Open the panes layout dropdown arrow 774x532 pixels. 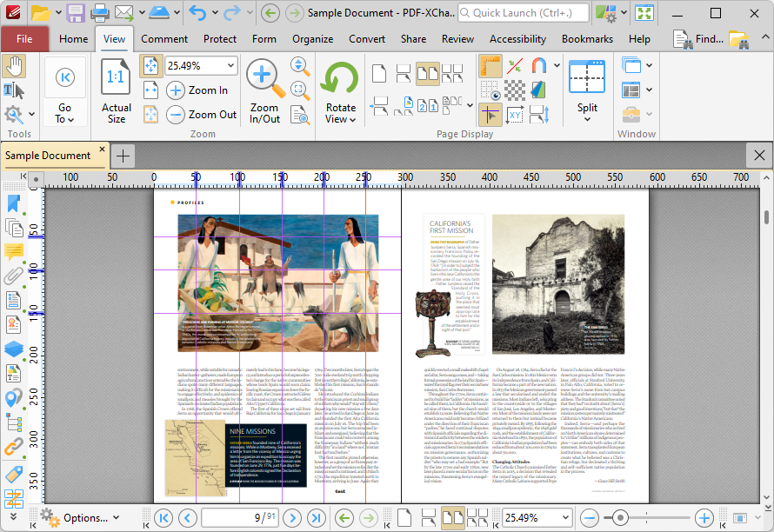pyautogui.click(x=649, y=90)
